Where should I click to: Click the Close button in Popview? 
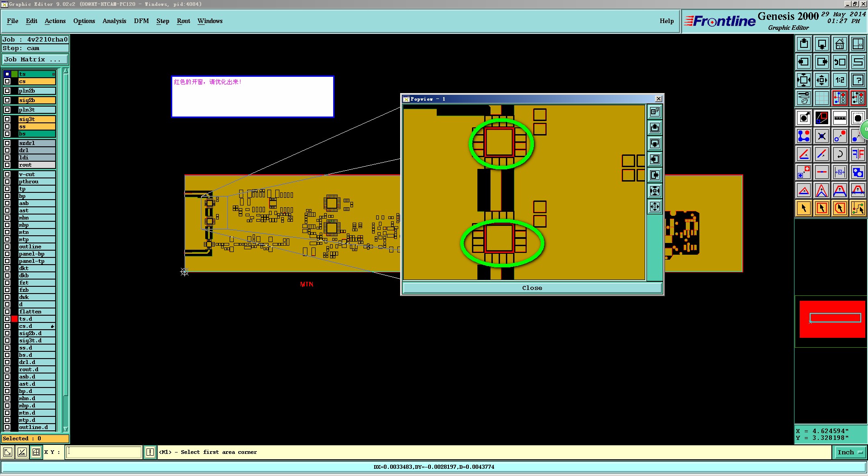pyautogui.click(x=532, y=288)
